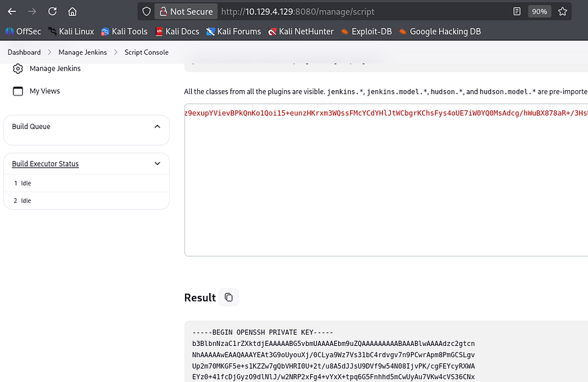Copy result with clipboard icon
The width and height of the screenshot is (588, 382).
[x=229, y=297]
